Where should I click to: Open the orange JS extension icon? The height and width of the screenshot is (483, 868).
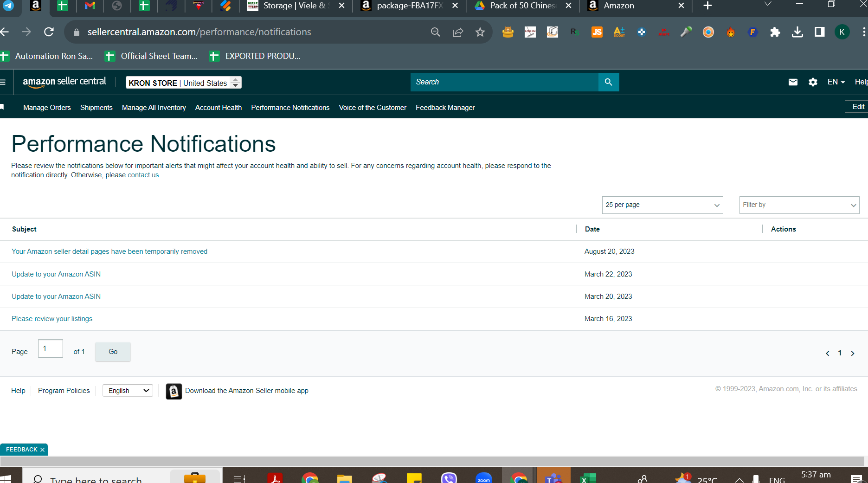pos(597,32)
